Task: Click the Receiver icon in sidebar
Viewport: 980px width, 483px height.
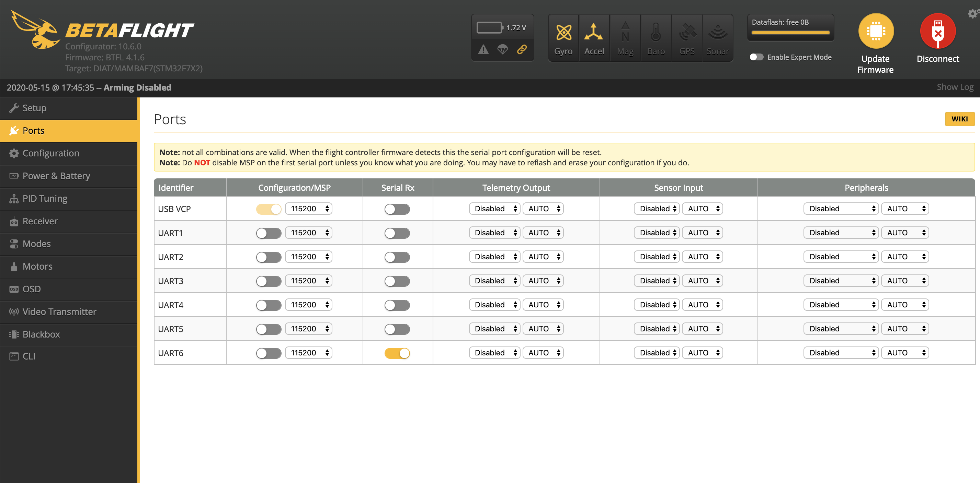Action: (x=14, y=222)
